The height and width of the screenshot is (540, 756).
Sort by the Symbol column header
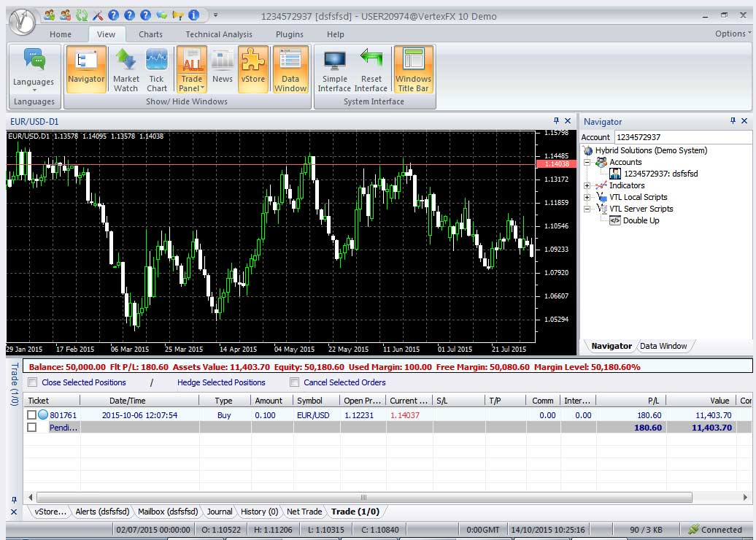(x=317, y=400)
